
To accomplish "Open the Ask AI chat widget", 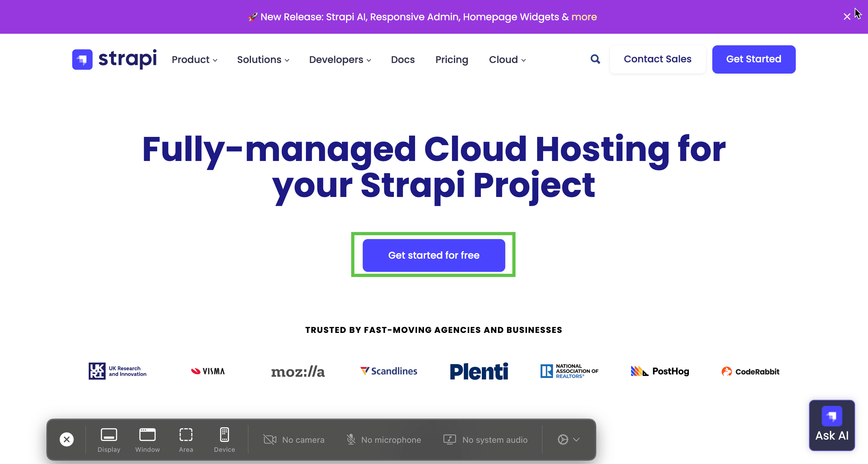I will pyautogui.click(x=832, y=425).
